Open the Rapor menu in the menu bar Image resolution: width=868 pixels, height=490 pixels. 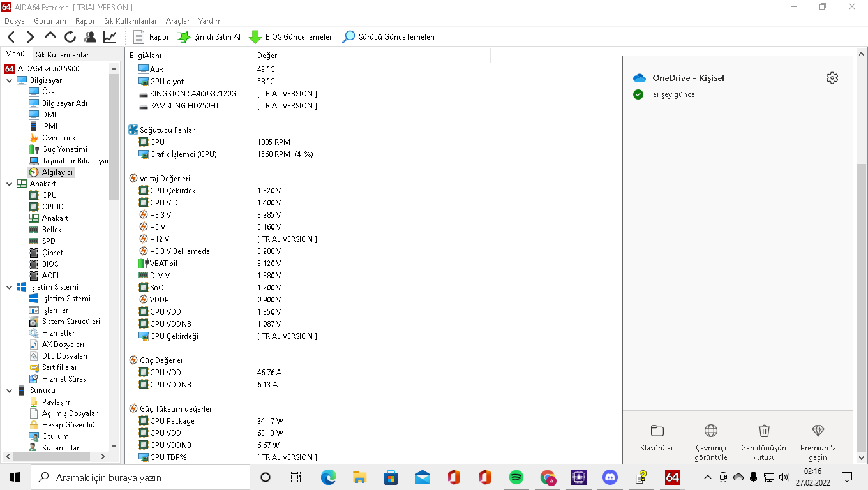(86, 21)
